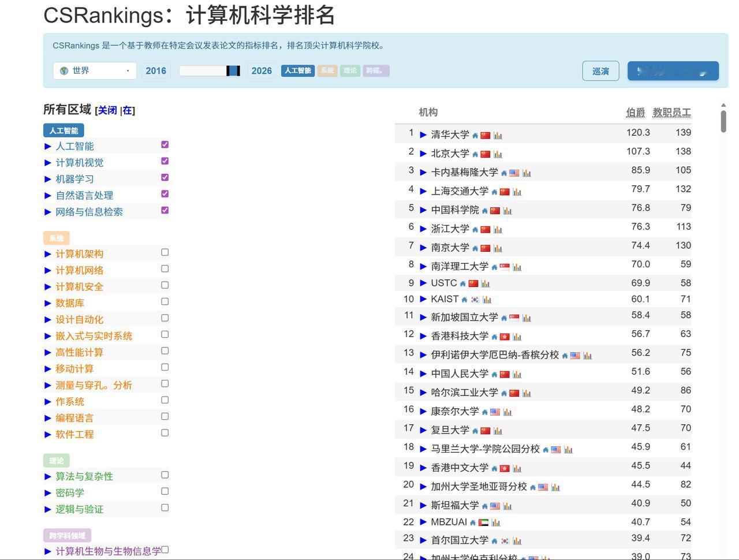
Task: Select the 人工智能 tab in the top bar
Action: coord(298,70)
